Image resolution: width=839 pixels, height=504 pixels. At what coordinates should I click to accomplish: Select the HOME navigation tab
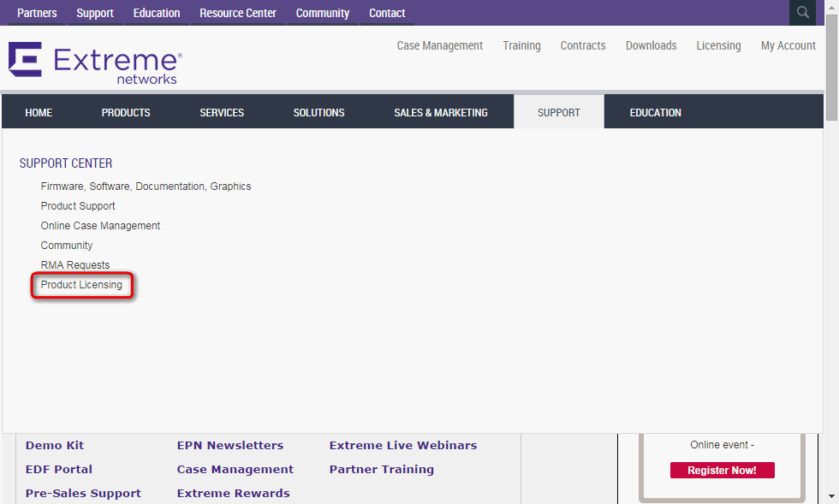(39, 112)
